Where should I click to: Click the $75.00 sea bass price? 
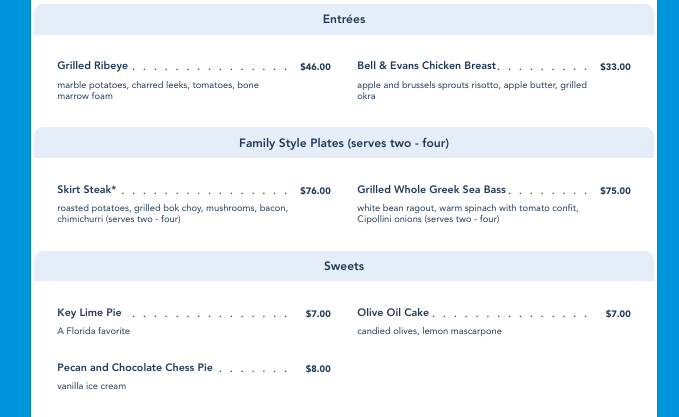pos(615,191)
